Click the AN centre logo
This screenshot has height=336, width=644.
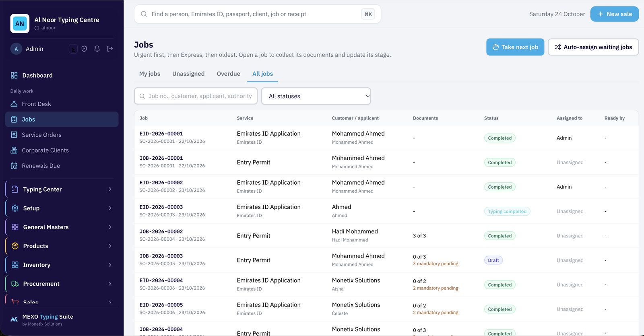(20, 23)
